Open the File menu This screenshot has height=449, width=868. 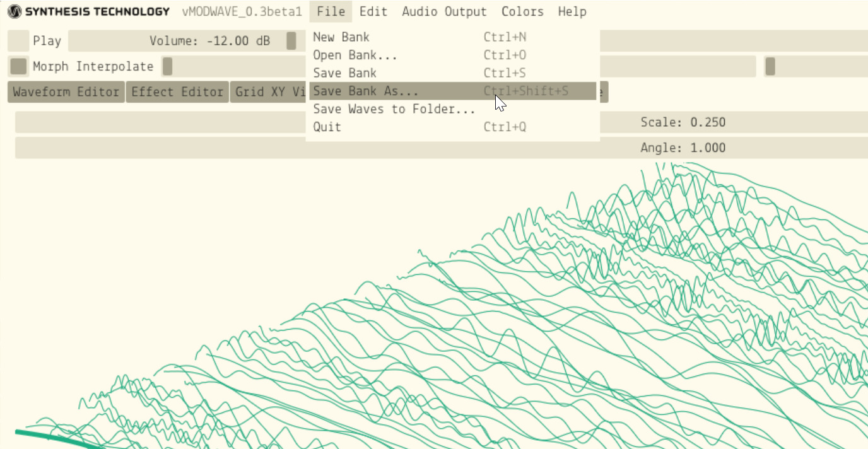(331, 11)
